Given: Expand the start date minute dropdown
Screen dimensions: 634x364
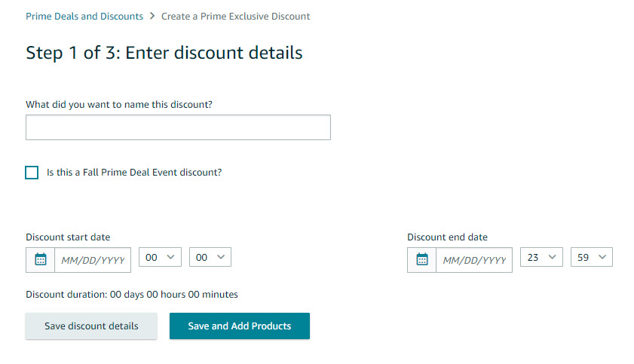Looking at the screenshot, I should tap(210, 257).
